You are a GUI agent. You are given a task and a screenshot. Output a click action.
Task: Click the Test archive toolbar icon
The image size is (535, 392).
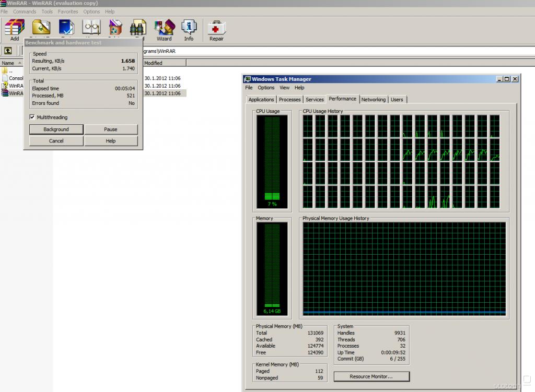pyautogui.click(x=66, y=28)
